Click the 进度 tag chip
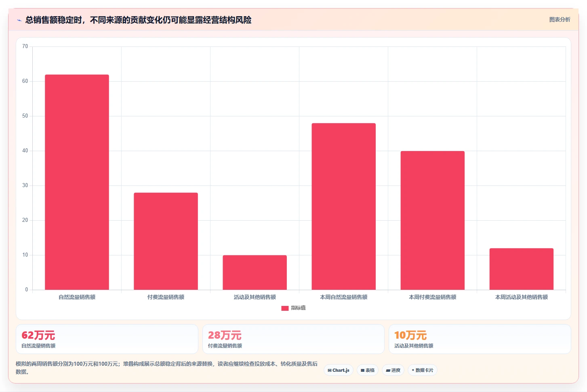 coord(393,370)
